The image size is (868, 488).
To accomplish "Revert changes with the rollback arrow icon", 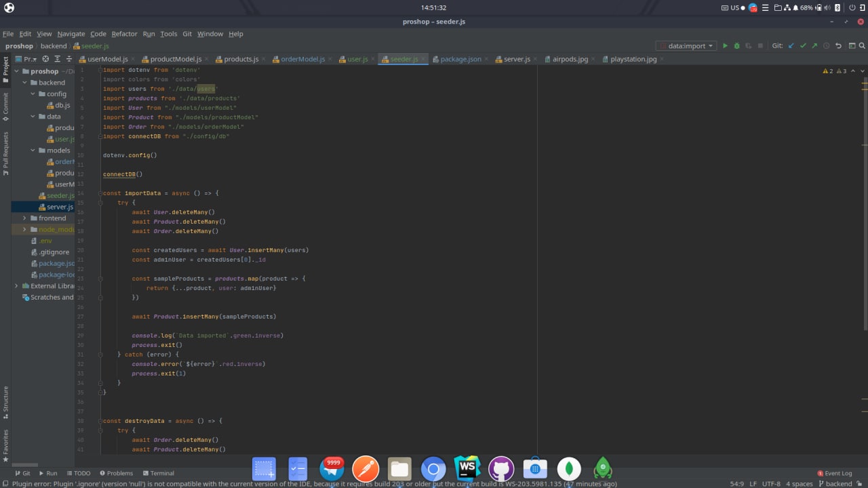I will tap(838, 46).
